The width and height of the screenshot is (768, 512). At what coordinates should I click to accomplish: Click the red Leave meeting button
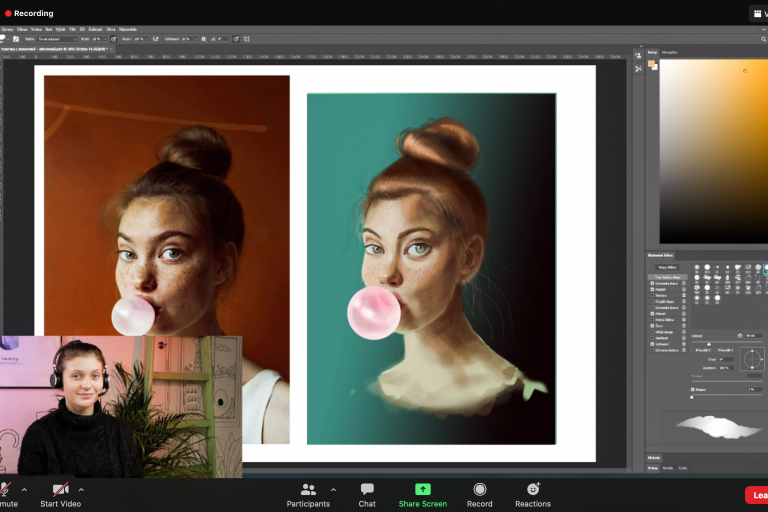757,494
